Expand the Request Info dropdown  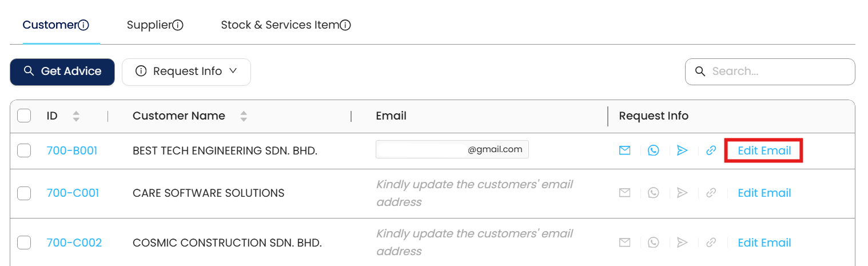186,72
